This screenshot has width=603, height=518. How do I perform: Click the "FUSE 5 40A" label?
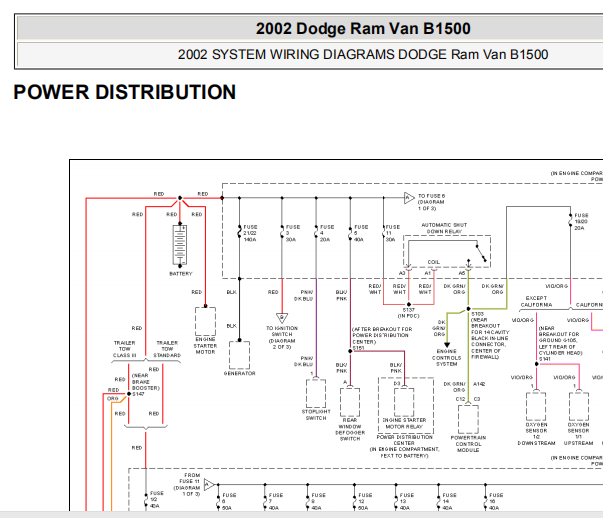[x=361, y=233]
